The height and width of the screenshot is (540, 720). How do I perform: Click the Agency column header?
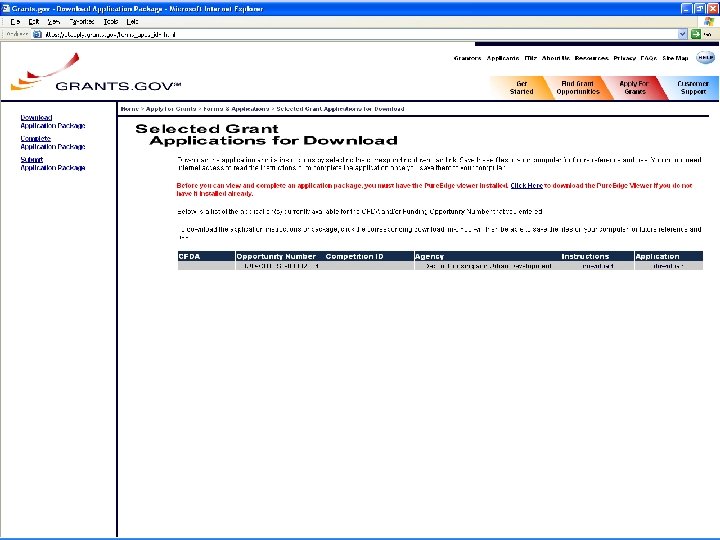429,256
